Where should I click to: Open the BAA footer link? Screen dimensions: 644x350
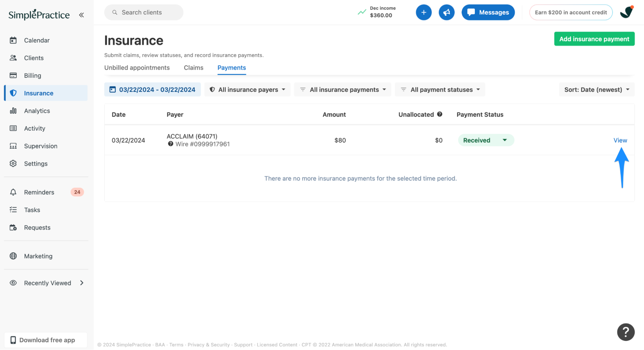[160, 345]
